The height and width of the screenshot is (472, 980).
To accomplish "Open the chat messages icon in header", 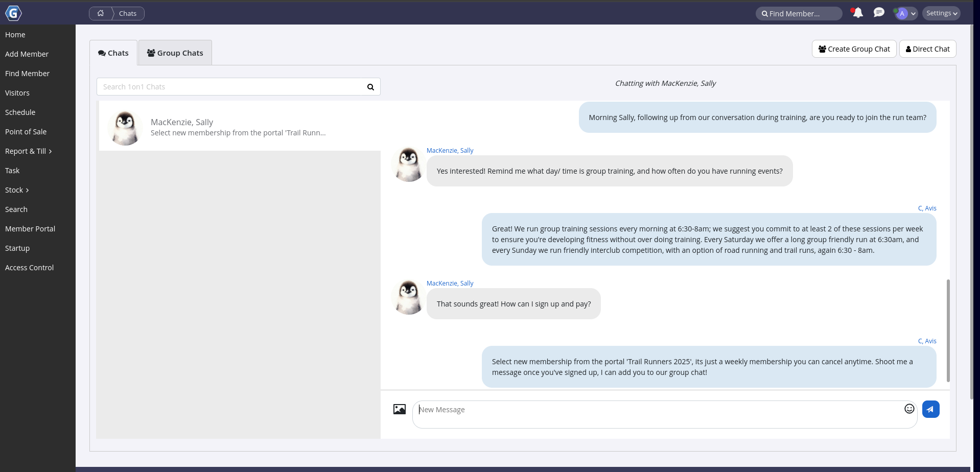I will point(879,13).
